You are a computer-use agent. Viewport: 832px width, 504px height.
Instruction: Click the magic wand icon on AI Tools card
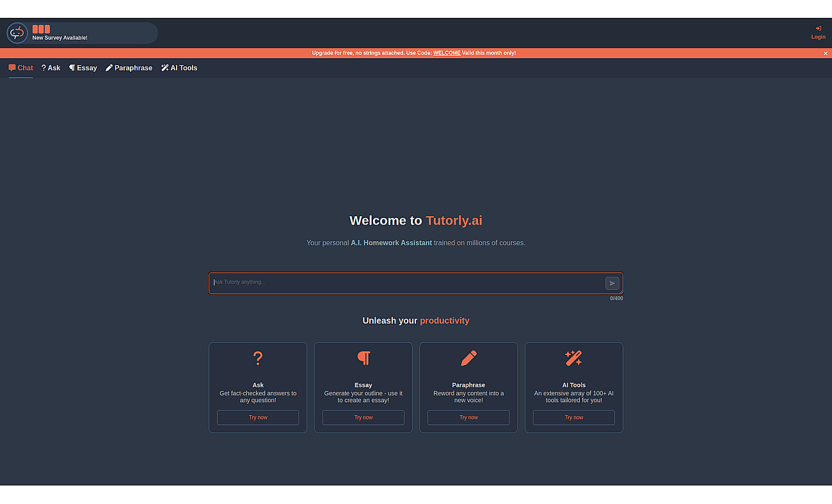(573, 358)
